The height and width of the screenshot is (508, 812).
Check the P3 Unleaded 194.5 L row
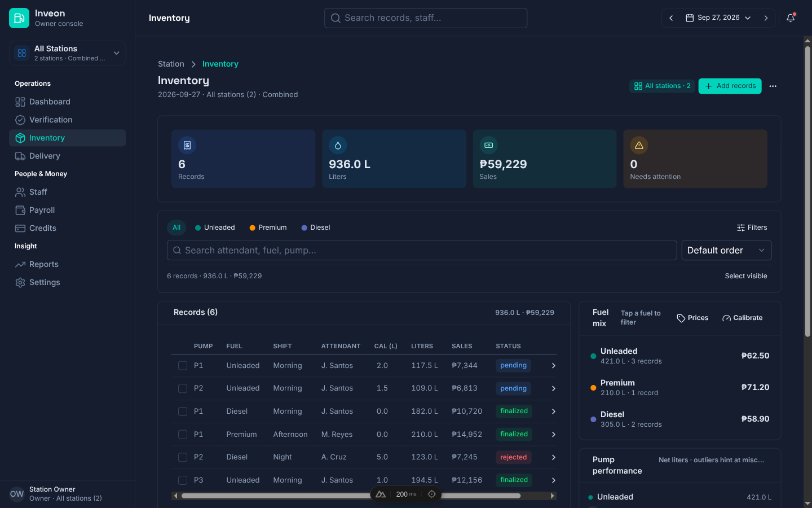point(183,480)
